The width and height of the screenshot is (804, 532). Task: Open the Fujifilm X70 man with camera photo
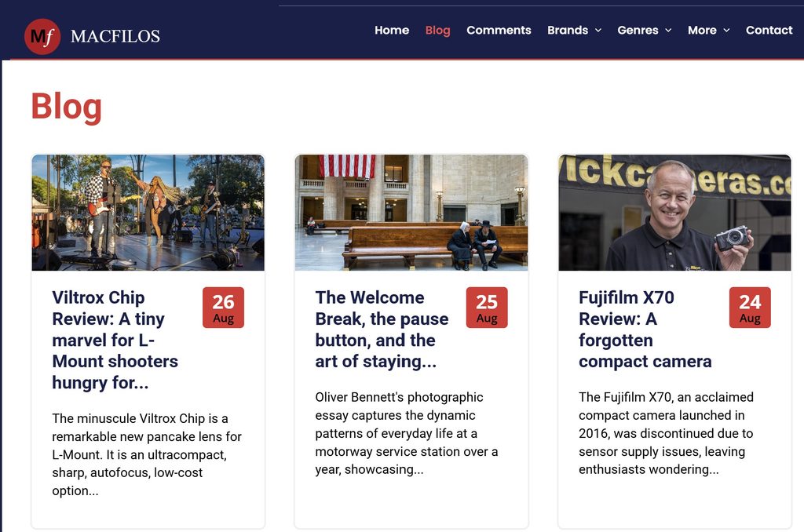674,213
